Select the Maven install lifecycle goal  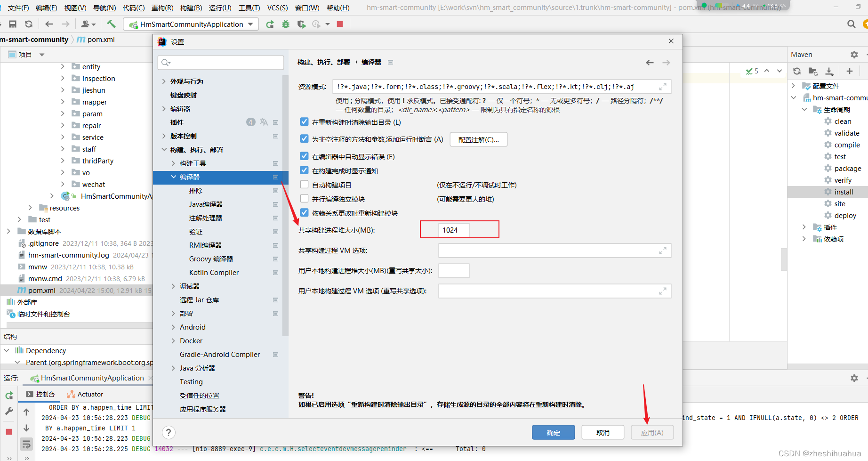click(x=844, y=192)
